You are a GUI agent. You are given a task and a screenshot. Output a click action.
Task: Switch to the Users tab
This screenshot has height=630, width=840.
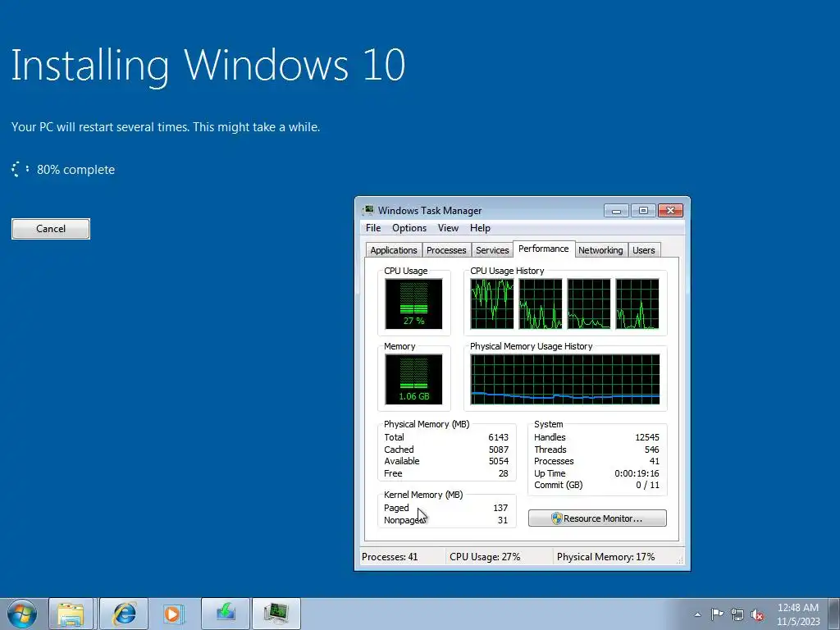coord(643,250)
